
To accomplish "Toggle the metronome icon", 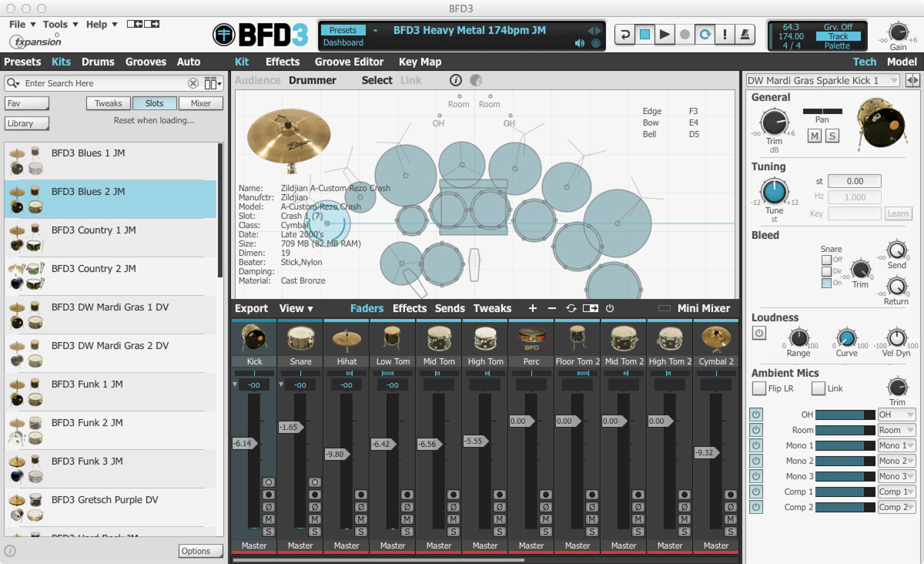I will 745,35.
